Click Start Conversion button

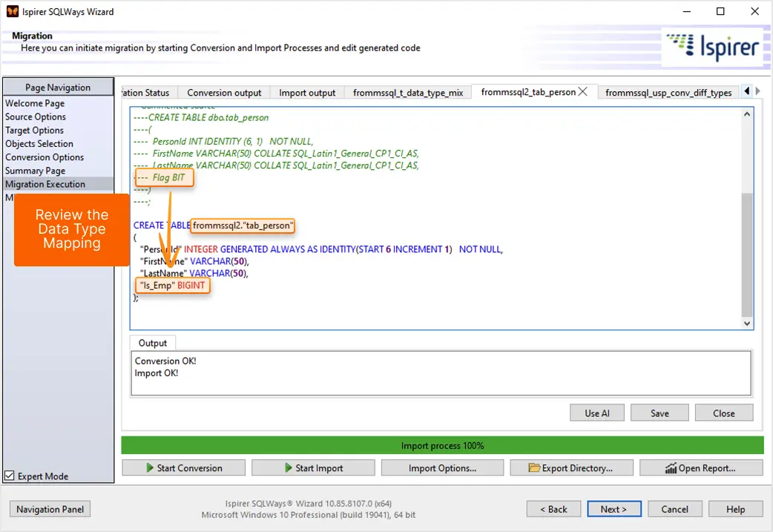(184, 468)
